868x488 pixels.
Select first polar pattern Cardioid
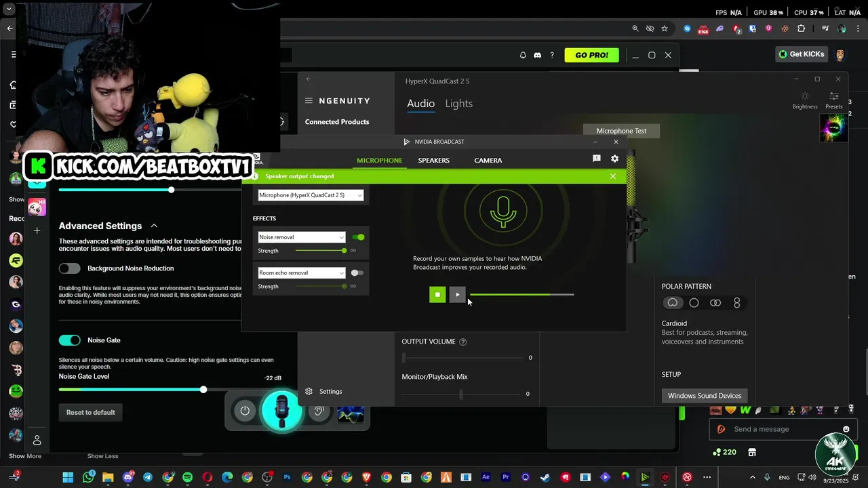click(x=672, y=303)
